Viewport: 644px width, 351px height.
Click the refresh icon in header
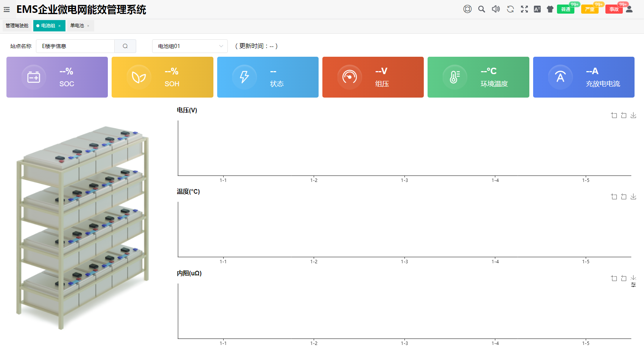tap(510, 9)
